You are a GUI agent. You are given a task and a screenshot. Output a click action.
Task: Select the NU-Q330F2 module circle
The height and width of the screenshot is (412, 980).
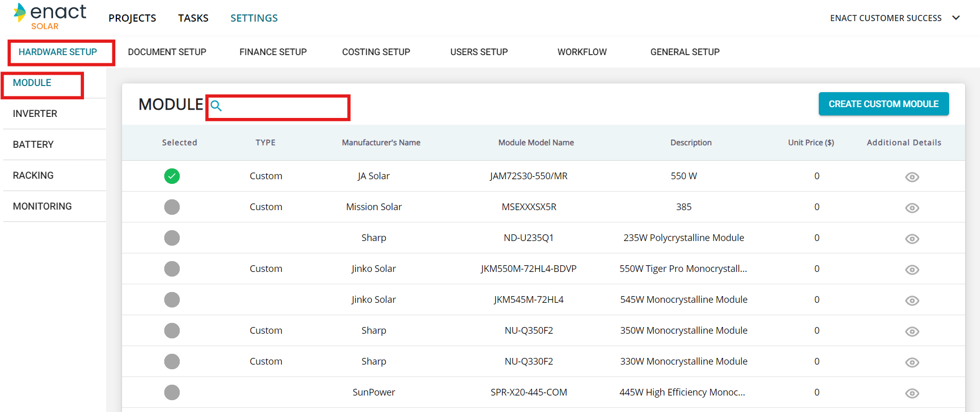tap(172, 362)
